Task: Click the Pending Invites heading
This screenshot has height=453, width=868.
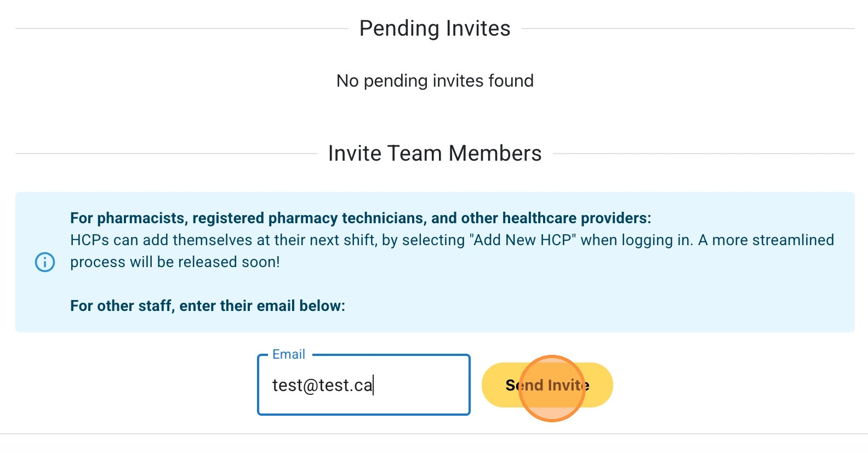Action: (x=435, y=29)
